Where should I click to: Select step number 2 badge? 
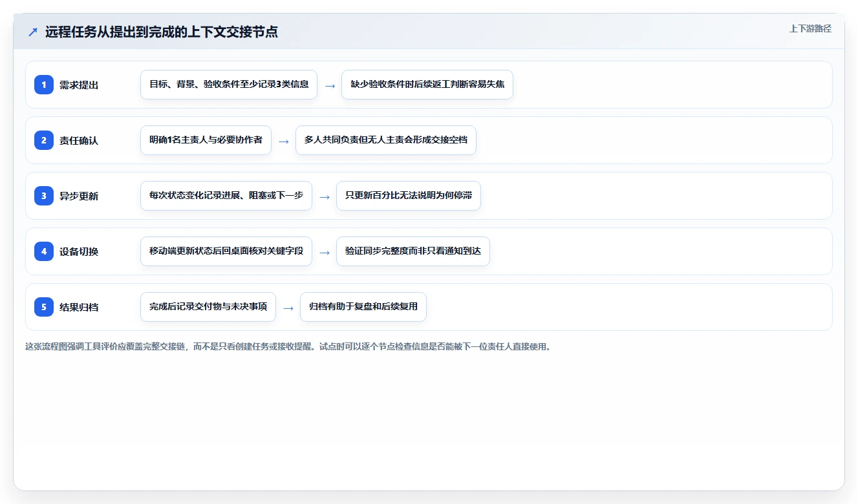coord(44,140)
